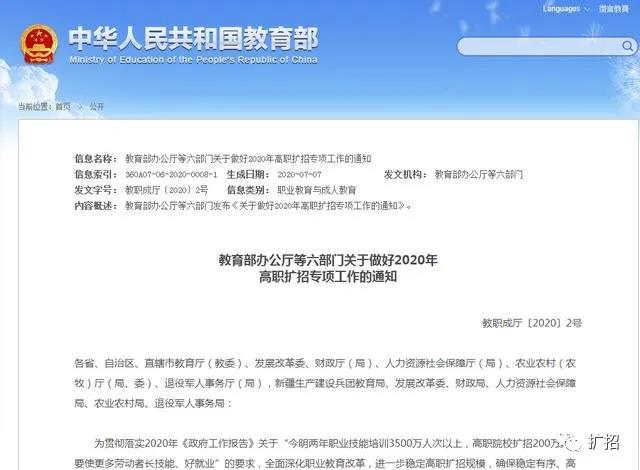Click the 中华人民共和国教育部 site title
Screen dimensions: 640x470
[192, 38]
